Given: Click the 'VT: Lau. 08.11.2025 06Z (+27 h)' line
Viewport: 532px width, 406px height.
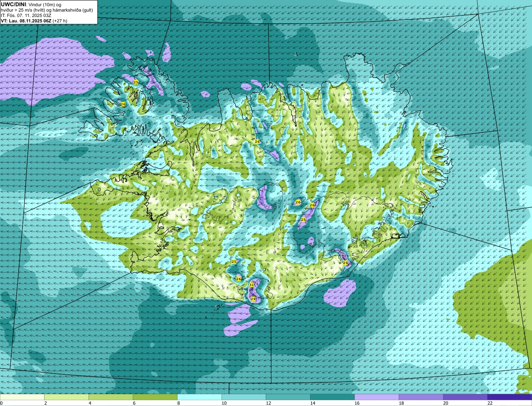Looking at the screenshot, I should point(34,21).
